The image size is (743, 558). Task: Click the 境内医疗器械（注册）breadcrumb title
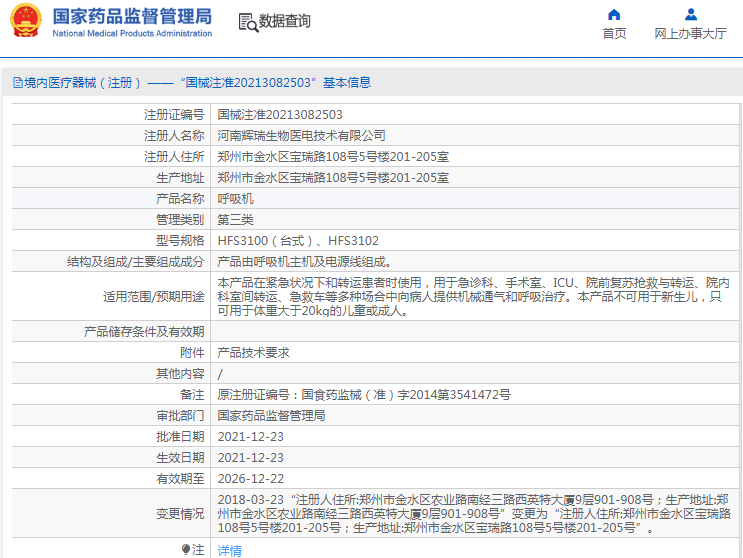(x=77, y=83)
